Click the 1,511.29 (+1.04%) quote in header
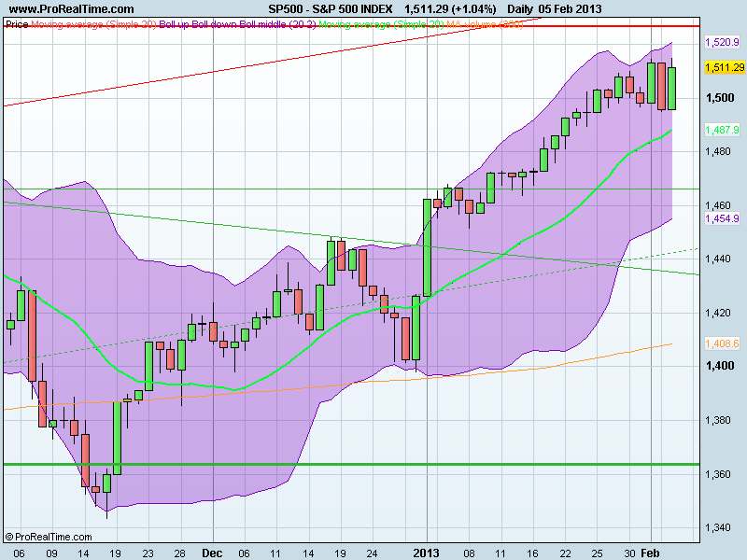The height and width of the screenshot is (560, 747). [x=450, y=8]
